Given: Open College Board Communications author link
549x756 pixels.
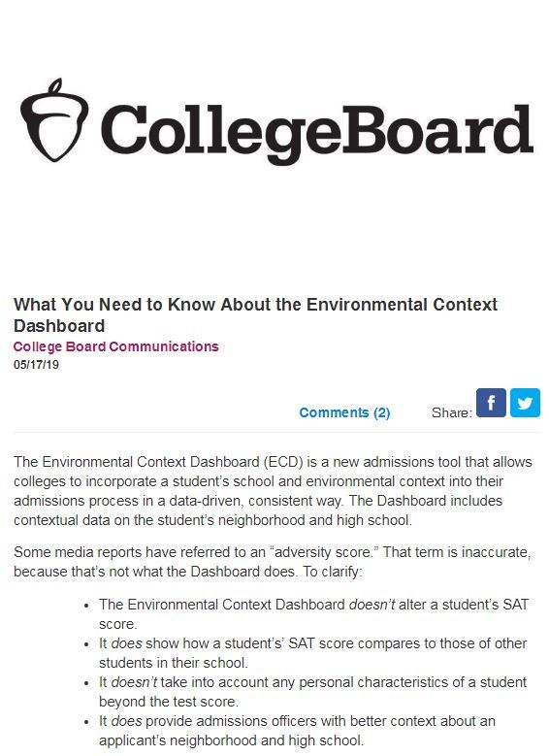Looking at the screenshot, I should pyautogui.click(x=116, y=346).
